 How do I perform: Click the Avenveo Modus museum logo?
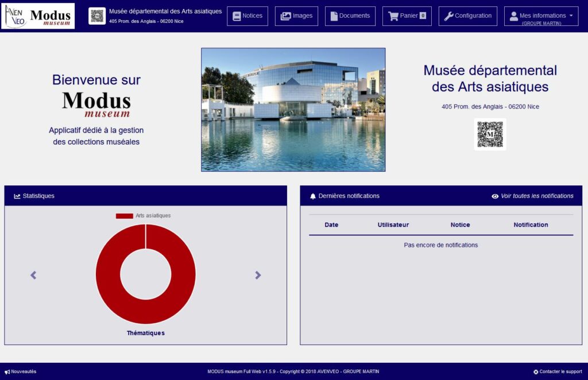[x=38, y=16]
